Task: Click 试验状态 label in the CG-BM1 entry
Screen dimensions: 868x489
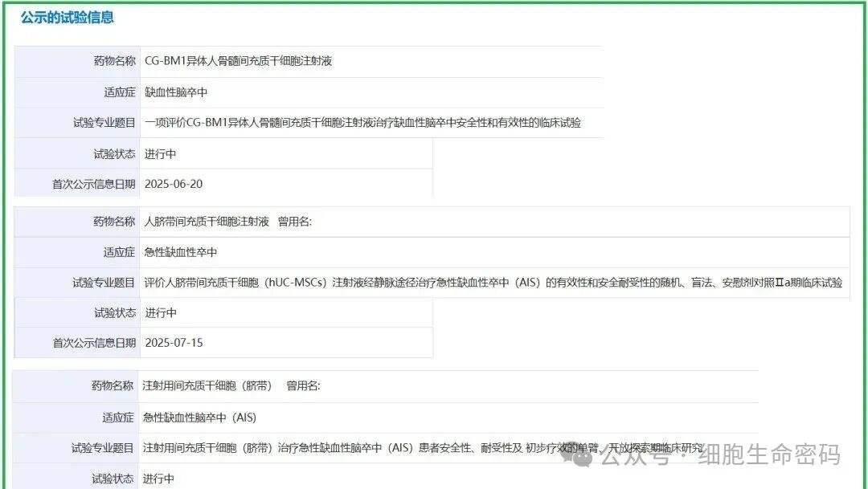Action: (x=114, y=154)
